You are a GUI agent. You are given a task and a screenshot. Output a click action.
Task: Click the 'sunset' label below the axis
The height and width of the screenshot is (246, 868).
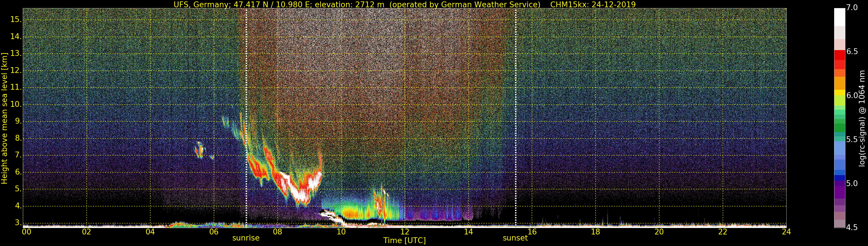click(x=515, y=238)
